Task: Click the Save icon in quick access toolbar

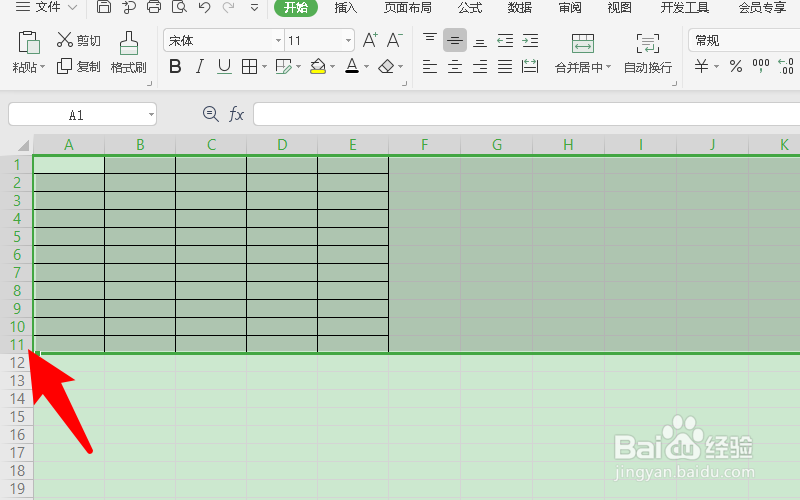Action: point(104,7)
